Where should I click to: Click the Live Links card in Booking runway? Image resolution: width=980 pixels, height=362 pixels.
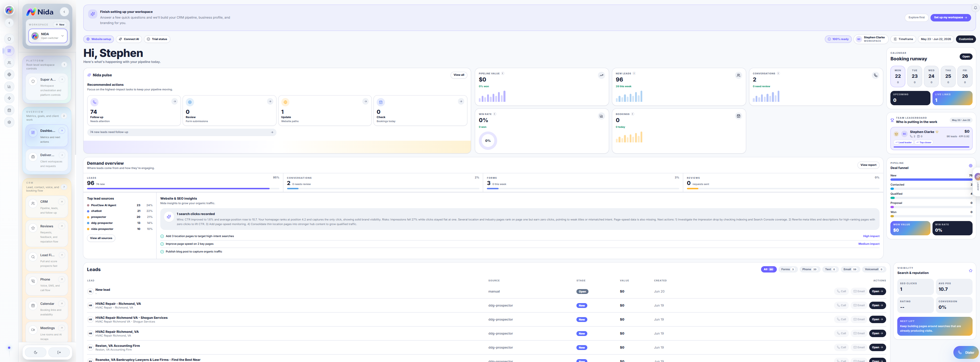click(952, 98)
